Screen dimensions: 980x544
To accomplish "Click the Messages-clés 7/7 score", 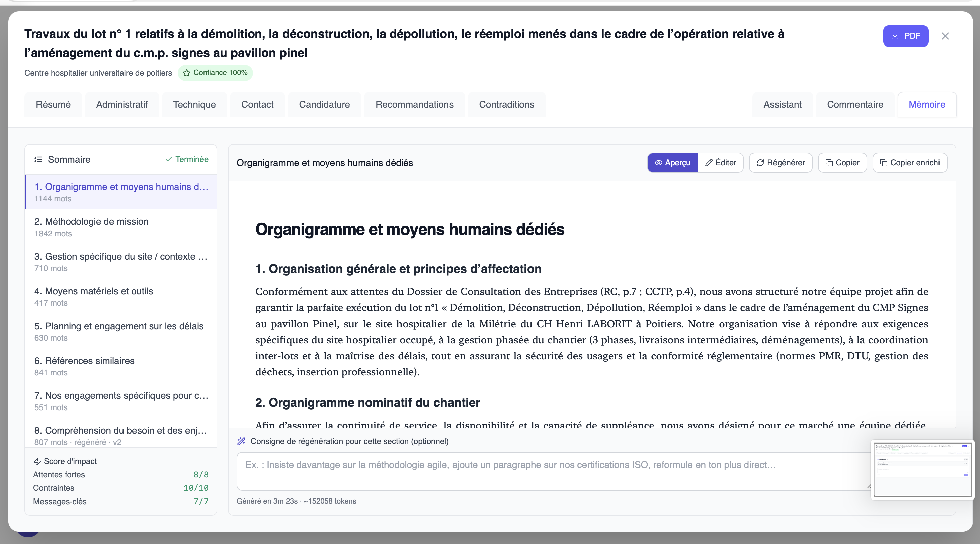I will [201, 502].
